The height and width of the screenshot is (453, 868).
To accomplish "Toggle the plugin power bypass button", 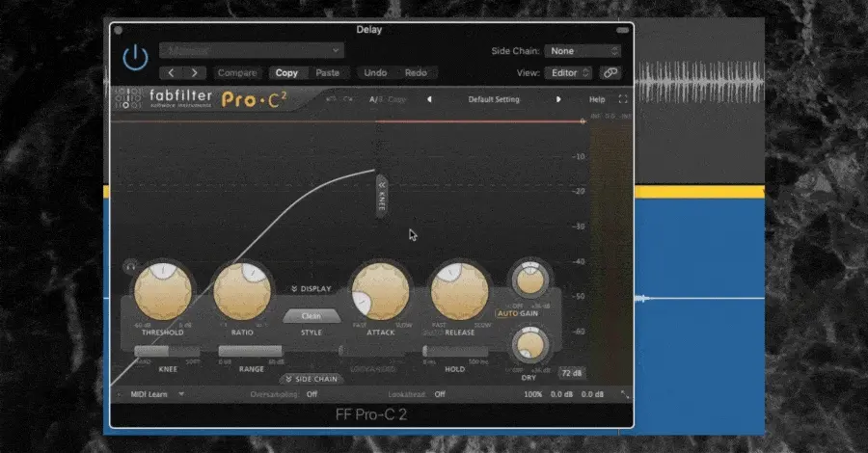I will point(135,58).
